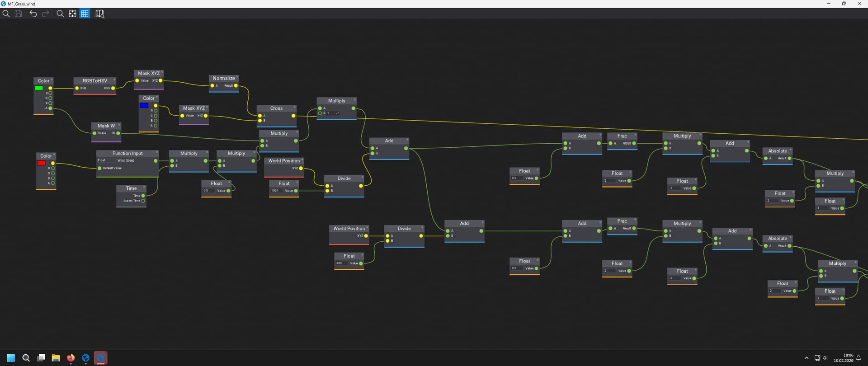Click the Redo arrow in the toolbar
This screenshot has height=366, width=868.
[45, 14]
